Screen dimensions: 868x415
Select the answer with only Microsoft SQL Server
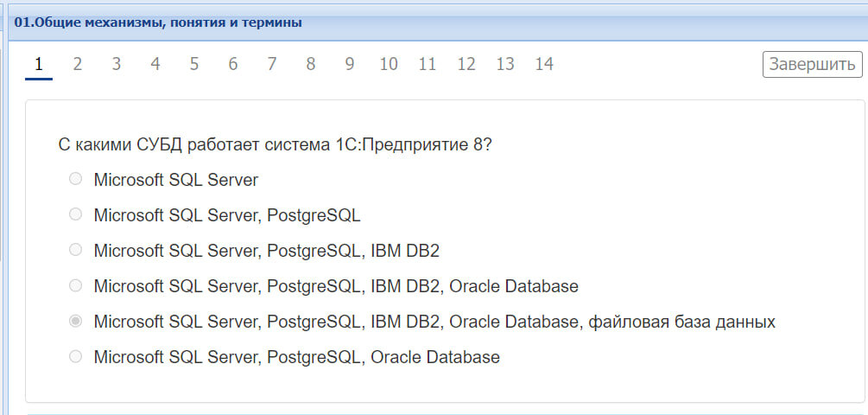point(75,179)
